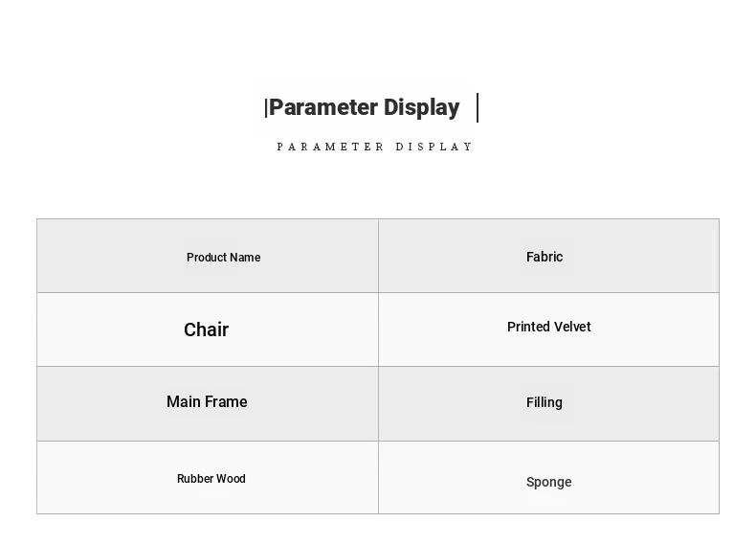Click the word "Printed" in the table

(x=527, y=327)
